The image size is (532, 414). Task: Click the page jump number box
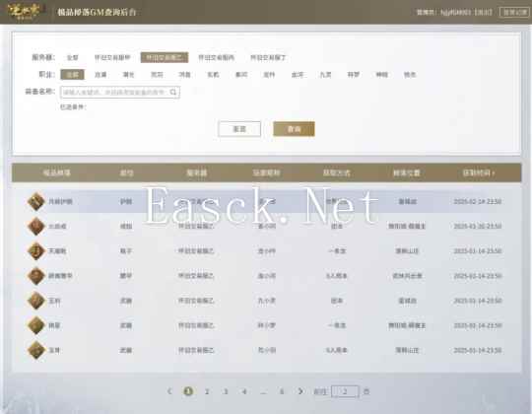point(345,391)
